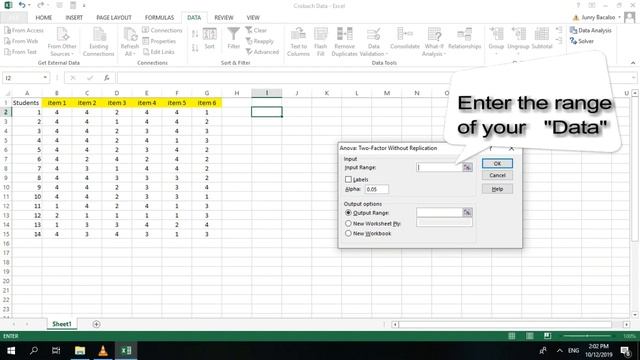Viewport: 640px width, 360px height.
Task: Click Input Range collapse dialog icon
Action: 467,167
